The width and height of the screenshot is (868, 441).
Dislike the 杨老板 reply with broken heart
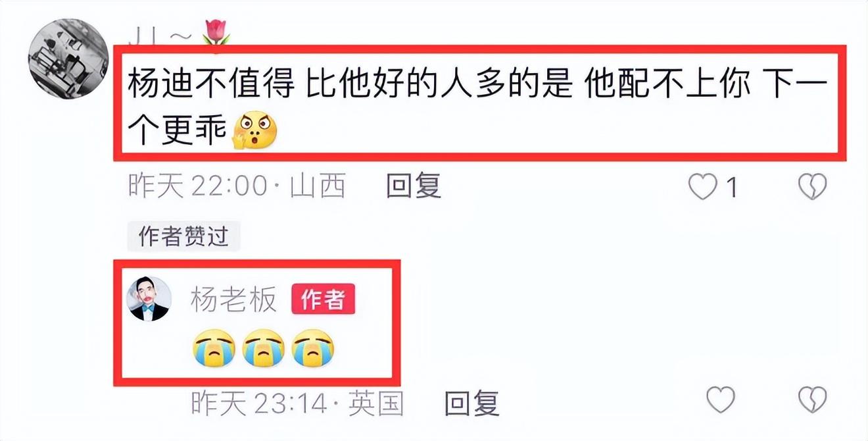click(812, 400)
